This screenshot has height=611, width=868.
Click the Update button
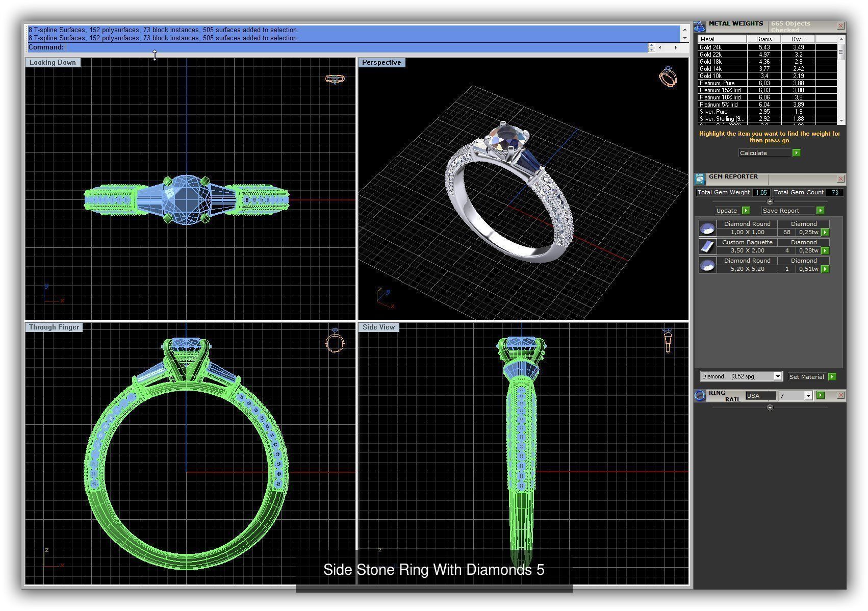pyautogui.click(x=728, y=211)
